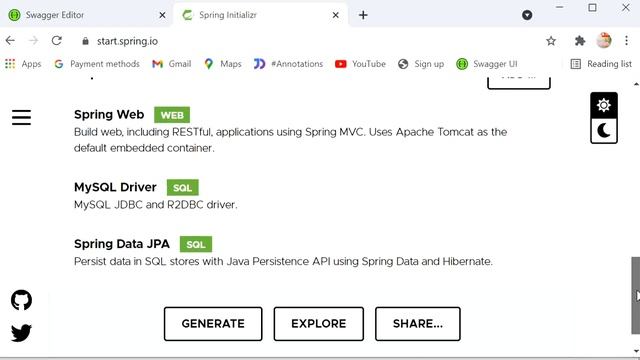Viewport: 640px width, 360px height.
Task: Open the Chrome three-dot menu
Action: [x=626, y=40]
